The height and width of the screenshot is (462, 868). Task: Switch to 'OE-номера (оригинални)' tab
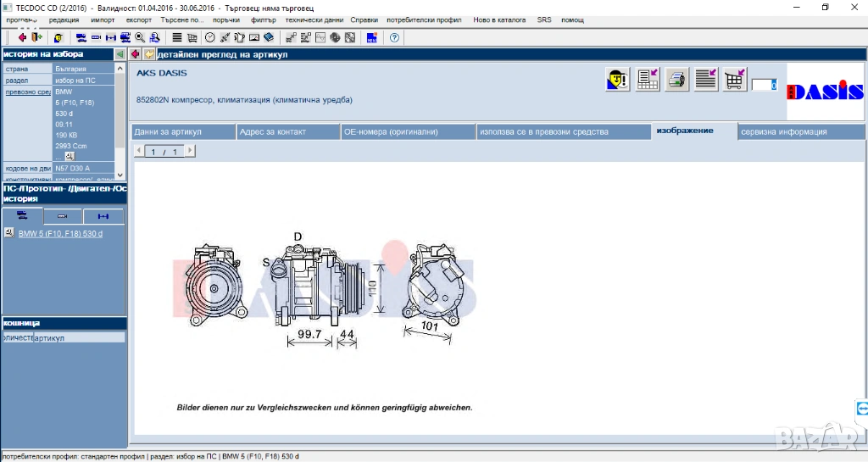(391, 131)
